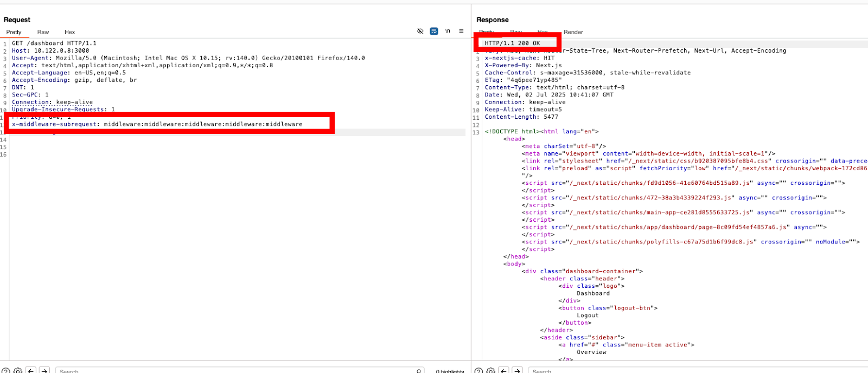Click the x-nextjs-cache: HIT header

coord(520,58)
